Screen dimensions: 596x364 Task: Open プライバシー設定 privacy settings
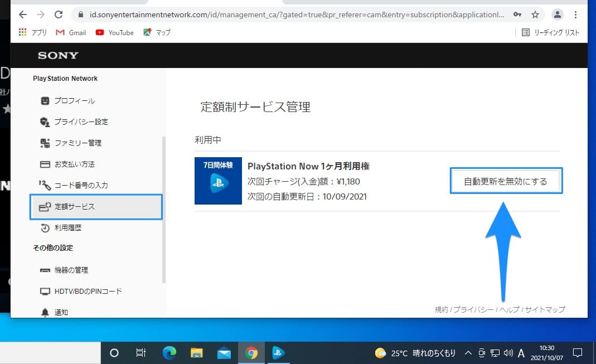[81, 122]
